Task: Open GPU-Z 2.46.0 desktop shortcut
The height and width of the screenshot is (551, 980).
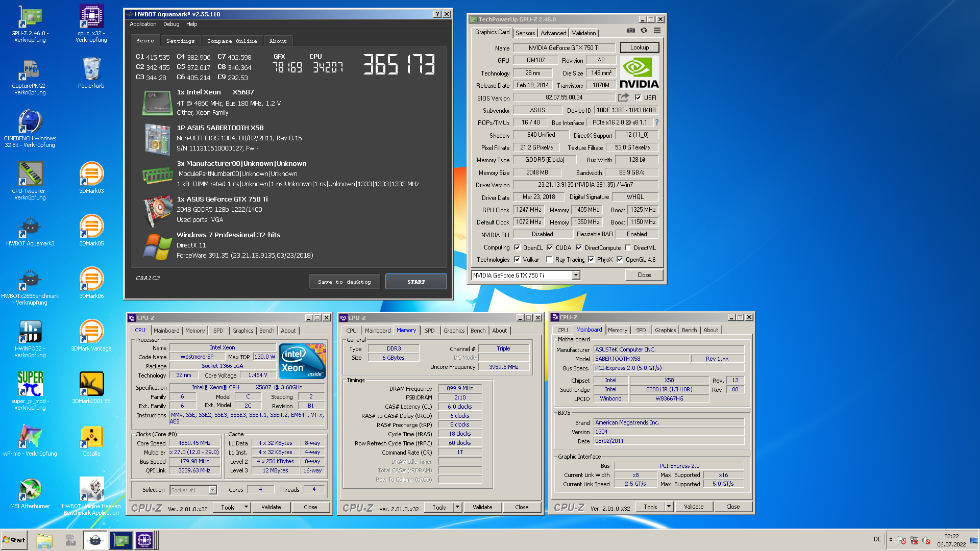Action: point(30,24)
